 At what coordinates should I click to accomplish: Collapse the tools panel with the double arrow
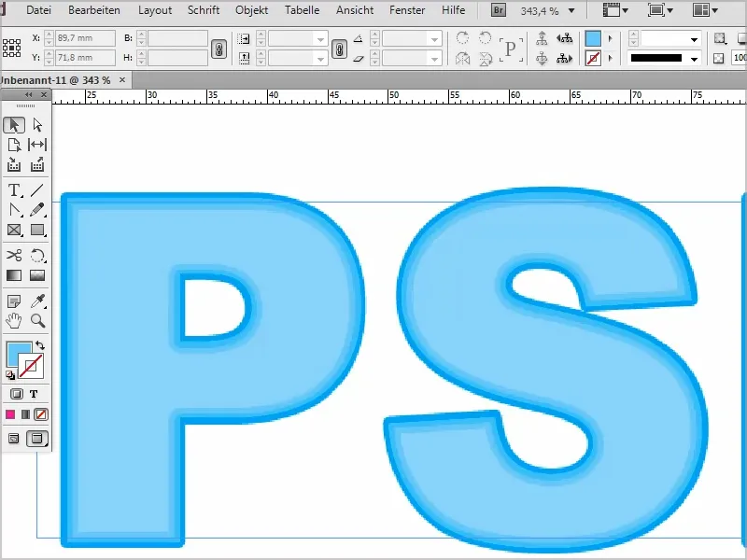[x=29, y=95]
